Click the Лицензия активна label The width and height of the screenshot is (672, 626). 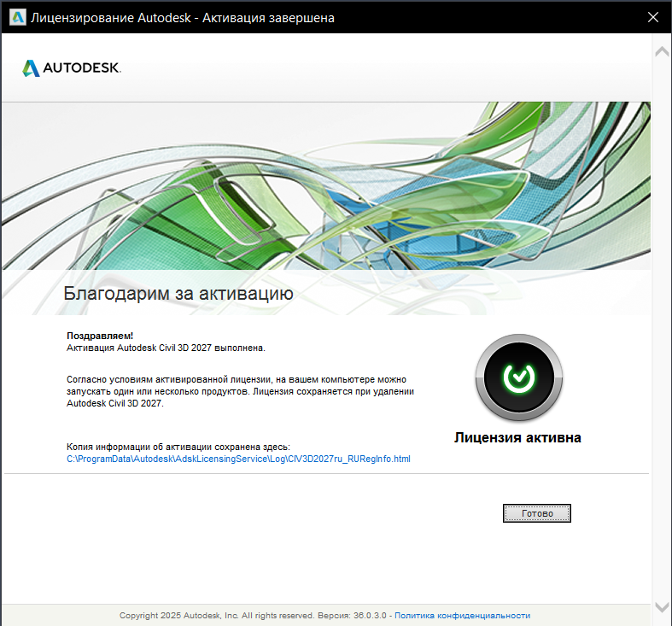point(517,437)
